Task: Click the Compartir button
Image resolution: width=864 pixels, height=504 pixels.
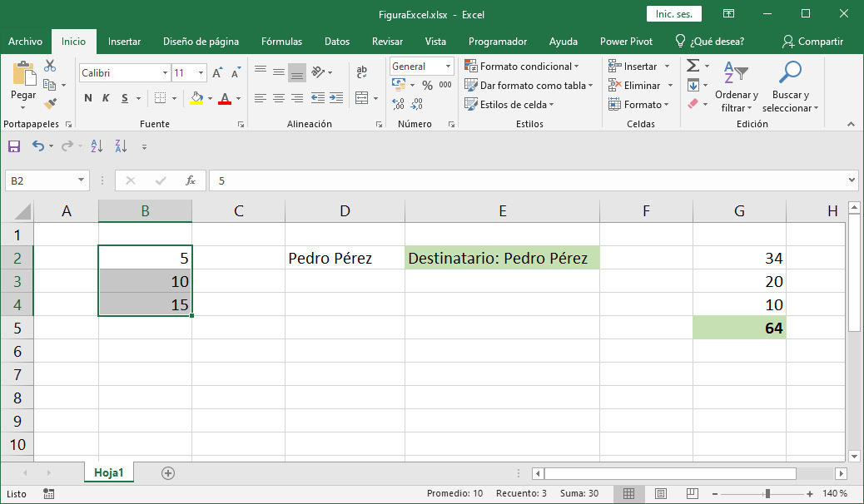Action: click(812, 42)
